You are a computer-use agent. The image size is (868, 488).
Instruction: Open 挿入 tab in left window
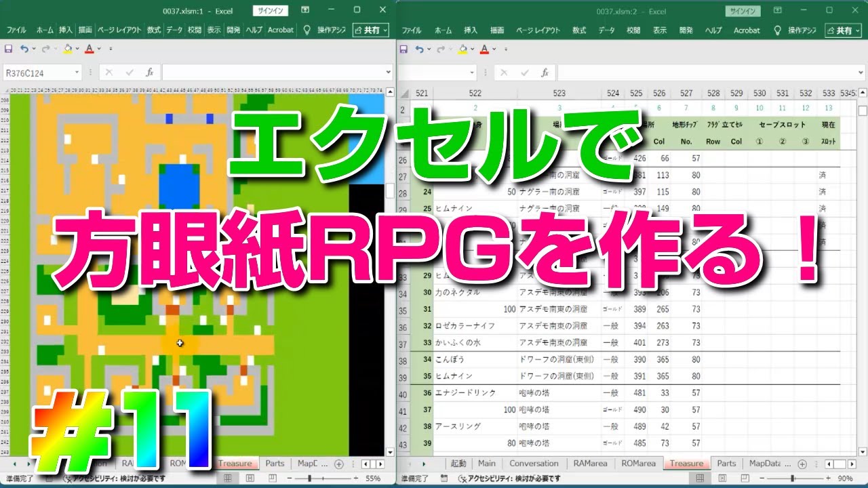(x=66, y=30)
